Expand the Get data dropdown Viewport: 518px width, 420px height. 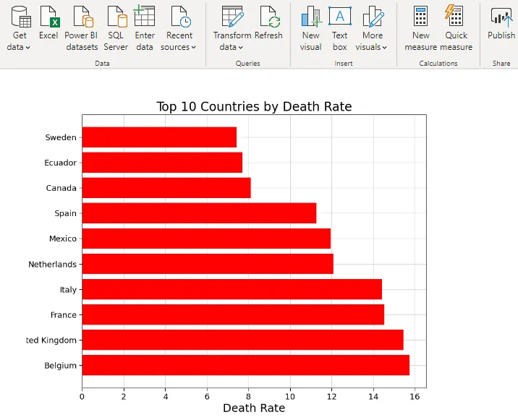pyautogui.click(x=19, y=47)
